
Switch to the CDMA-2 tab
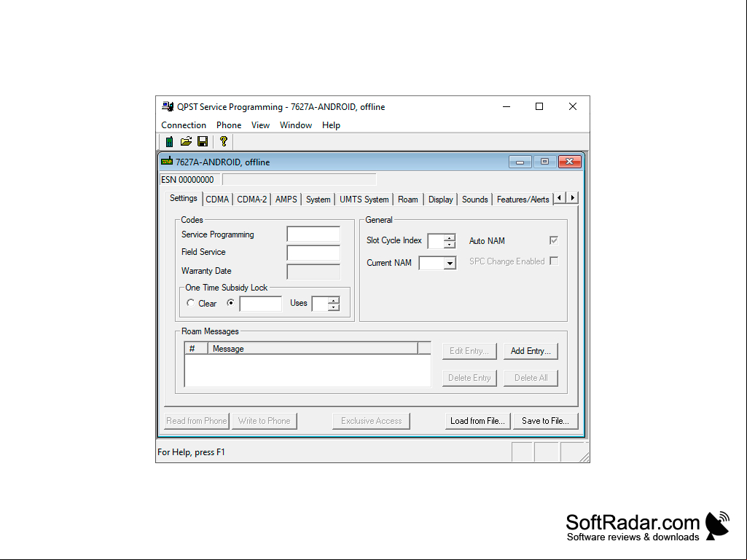[x=251, y=200]
